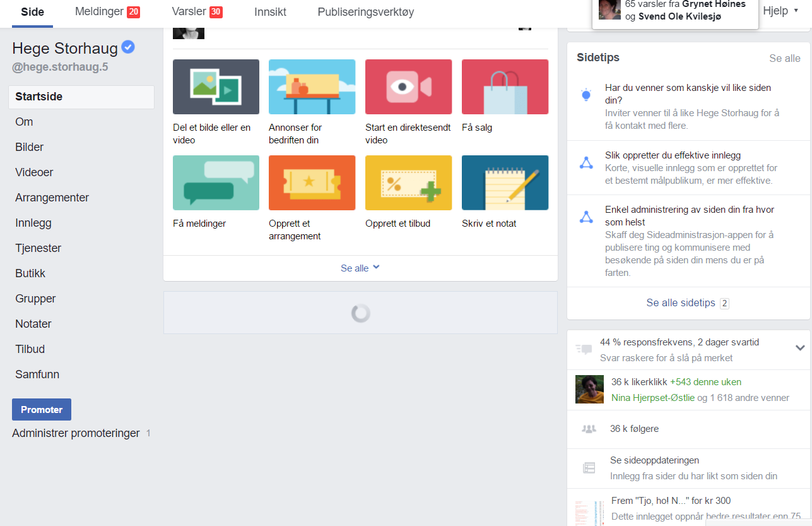Open the 'Opprett et arrangement' ticket icon
The height and width of the screenshot is (526, 812).
(x=312, y=182)
